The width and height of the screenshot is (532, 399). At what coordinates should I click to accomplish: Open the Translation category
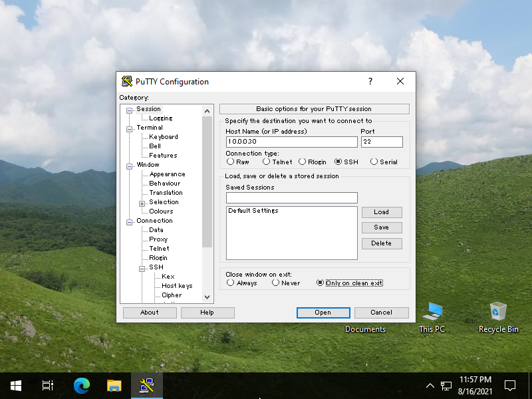coord(166,193)
